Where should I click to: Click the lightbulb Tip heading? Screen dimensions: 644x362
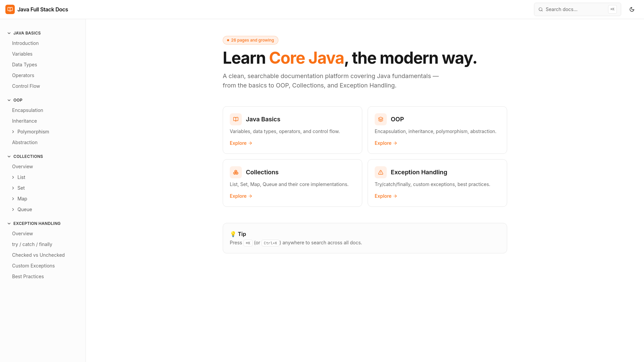point(238,234)
